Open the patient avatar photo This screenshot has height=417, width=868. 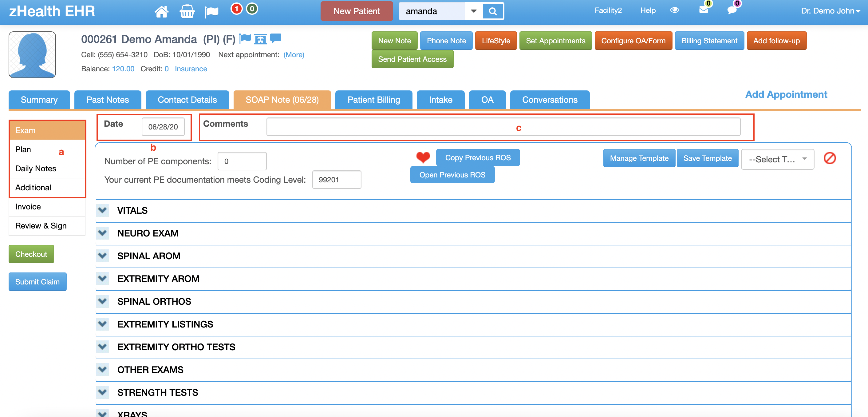[x=32, y=55]
